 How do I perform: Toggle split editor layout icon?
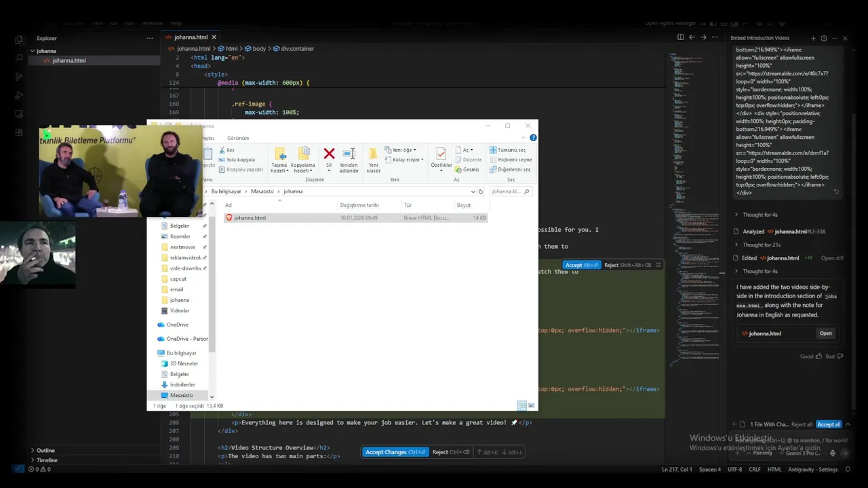[x=680, y=37]
